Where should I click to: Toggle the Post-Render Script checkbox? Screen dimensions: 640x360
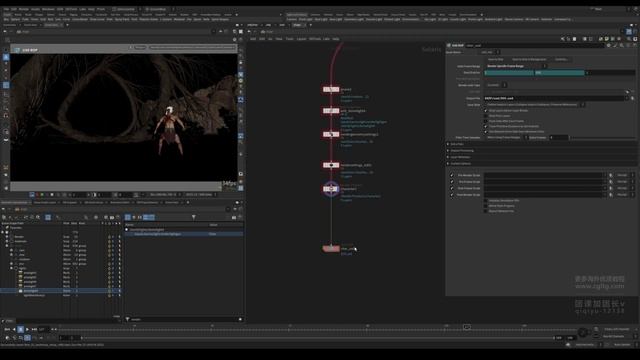click(451, 195)
